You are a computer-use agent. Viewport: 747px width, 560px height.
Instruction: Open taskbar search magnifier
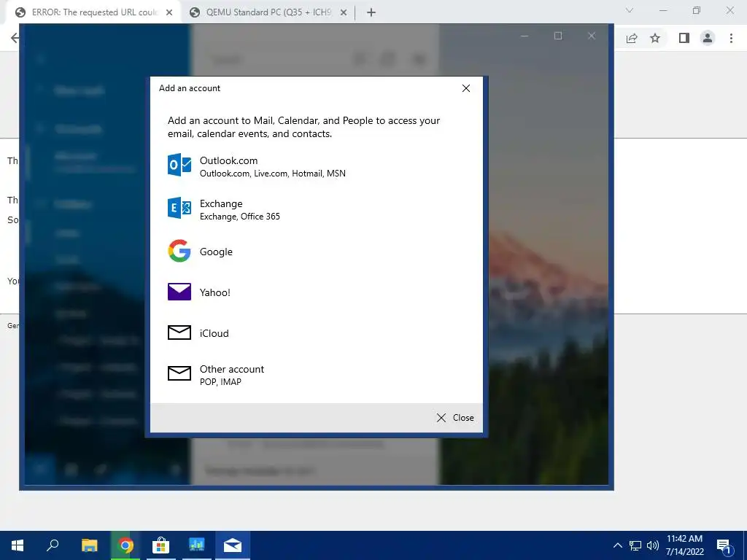(53, 545)
